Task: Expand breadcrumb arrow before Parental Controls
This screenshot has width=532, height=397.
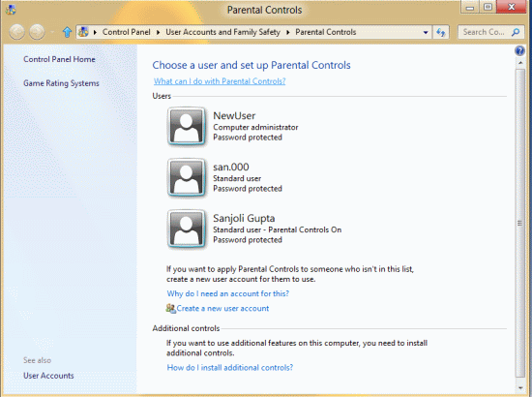Action: tap(287, 32)
